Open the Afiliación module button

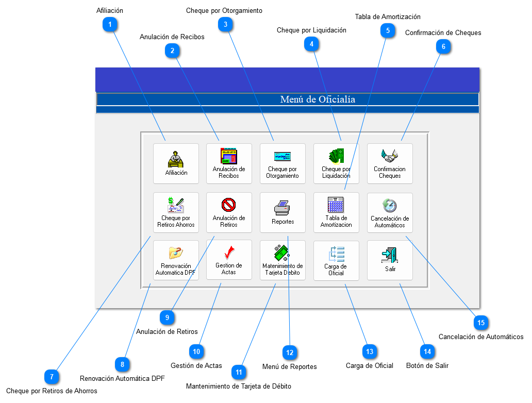[x=176, y=163]
